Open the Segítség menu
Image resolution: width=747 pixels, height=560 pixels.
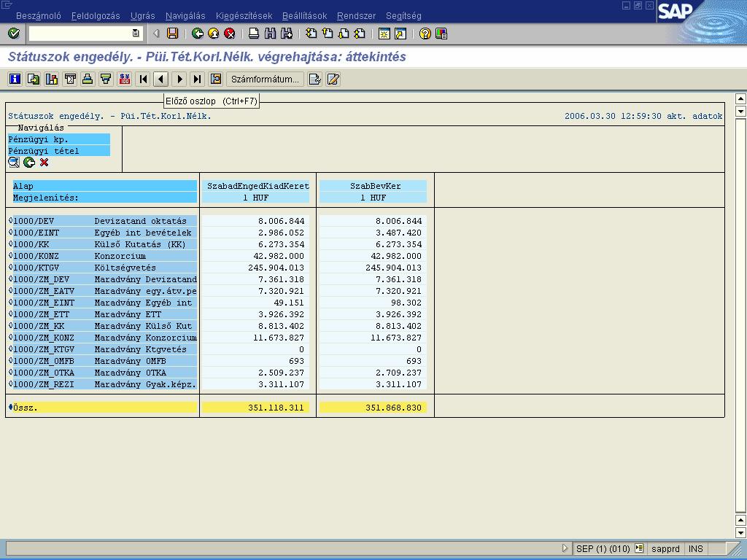403,16
